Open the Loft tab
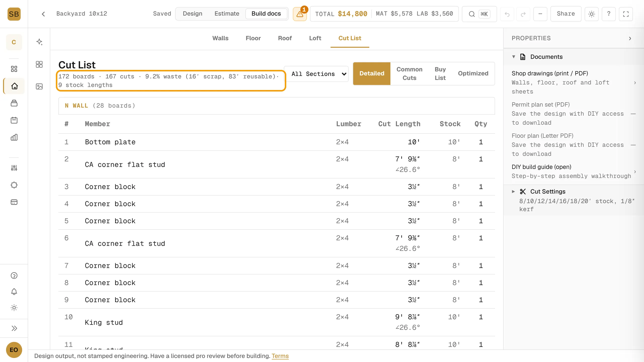This screenshot has height=362, width=644. pos(315,38)
